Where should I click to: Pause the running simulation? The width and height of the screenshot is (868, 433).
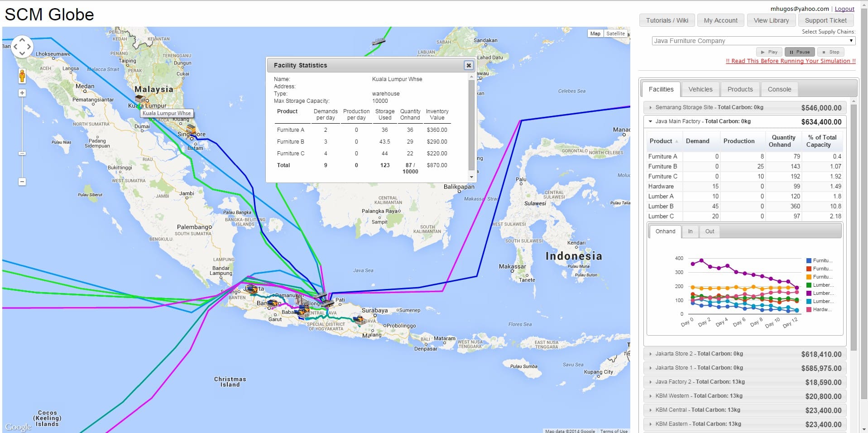coord(800,52)
